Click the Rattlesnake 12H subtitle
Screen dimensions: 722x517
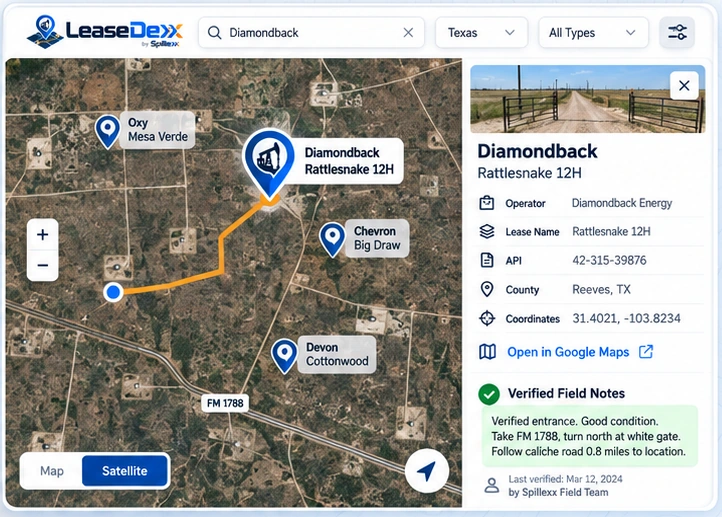pos(530,173)
